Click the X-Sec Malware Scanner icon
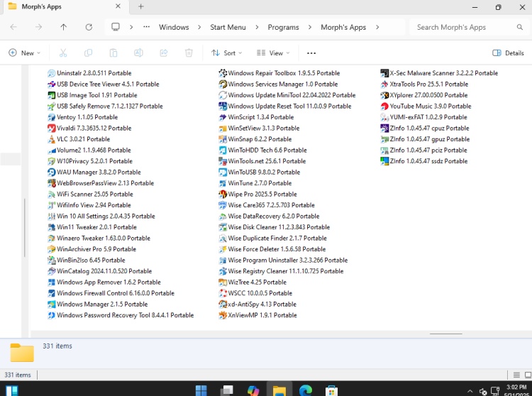 (x=384, y=73)
